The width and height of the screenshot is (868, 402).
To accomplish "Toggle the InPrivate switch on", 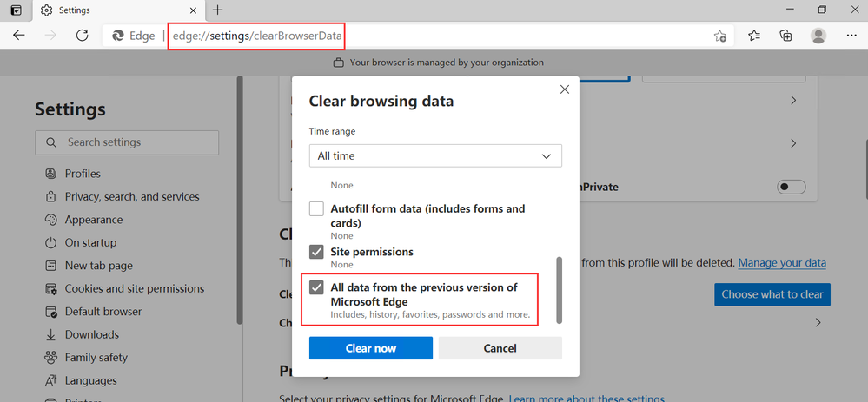I will [792, 187].
